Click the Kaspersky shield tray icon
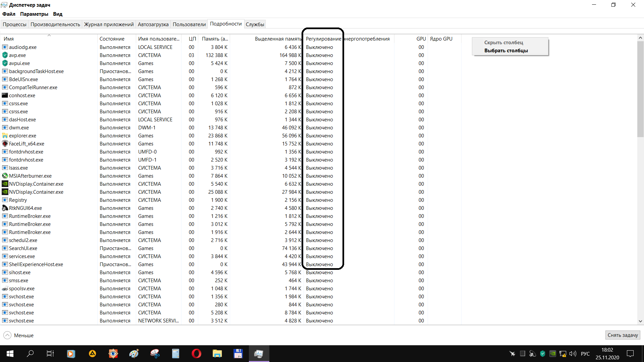Viewport: 644px width, 362px height. (x=543, y=354)
